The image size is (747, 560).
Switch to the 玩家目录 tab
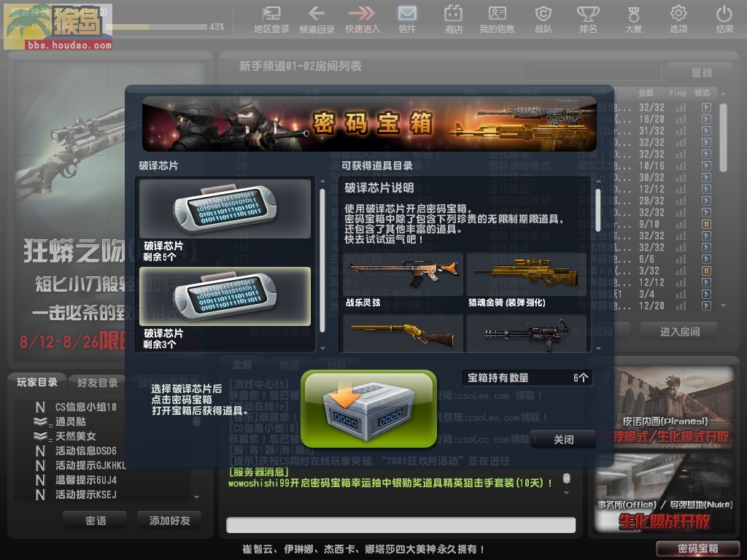point(37,382)
